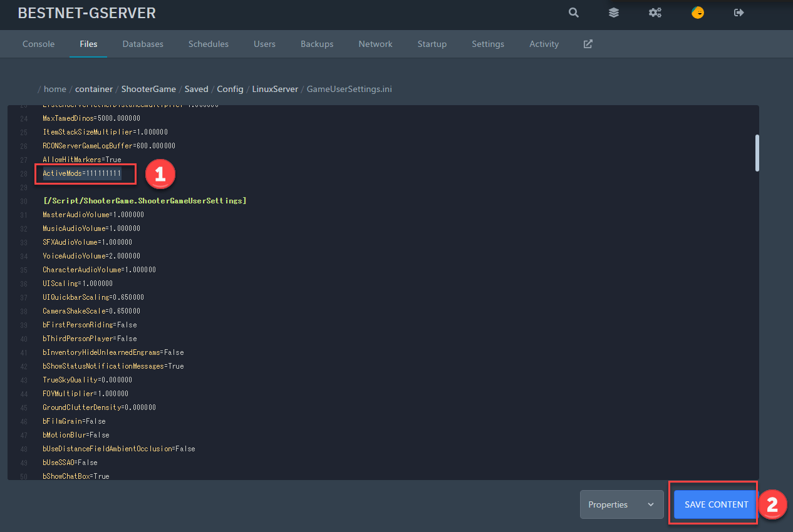Open admin settings gears icon
The width and height of the screenshot is (793, 532).
[x=655, y=13]
